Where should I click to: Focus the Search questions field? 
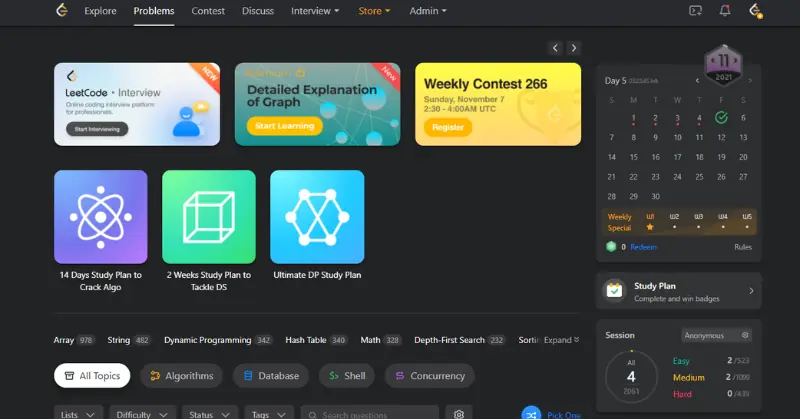pos(376,414)
